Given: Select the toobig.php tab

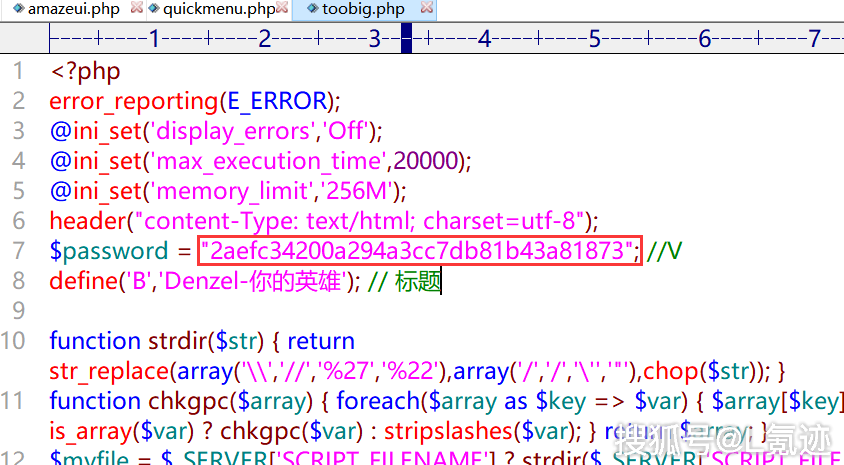Looking at the screenshot, I should click(364, 10).
